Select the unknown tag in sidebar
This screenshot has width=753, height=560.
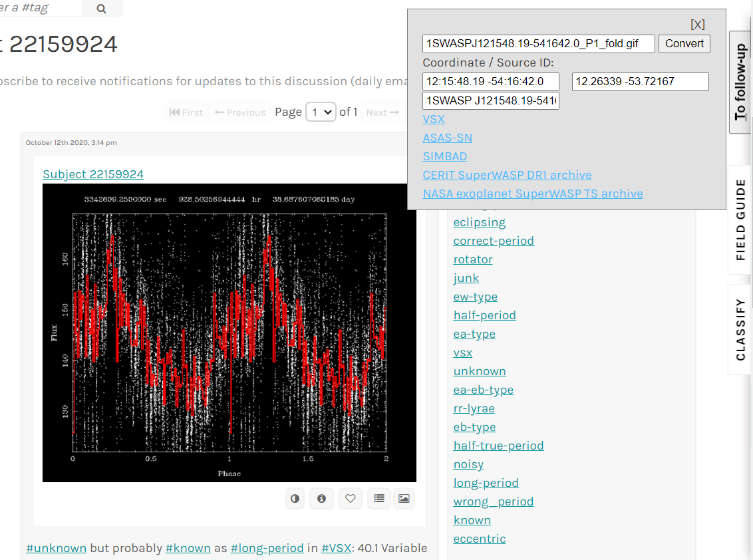point(480,371)
